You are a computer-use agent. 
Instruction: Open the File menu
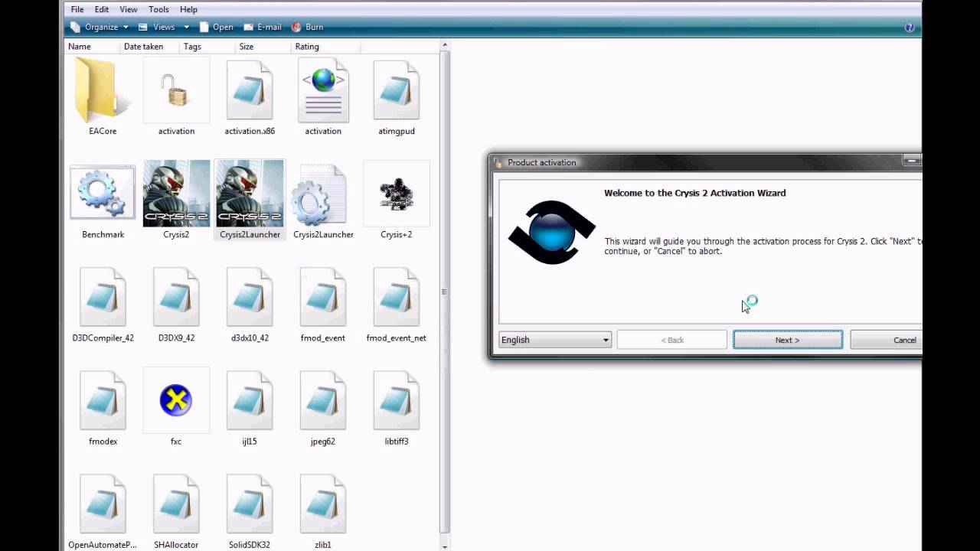coord(77,9)
